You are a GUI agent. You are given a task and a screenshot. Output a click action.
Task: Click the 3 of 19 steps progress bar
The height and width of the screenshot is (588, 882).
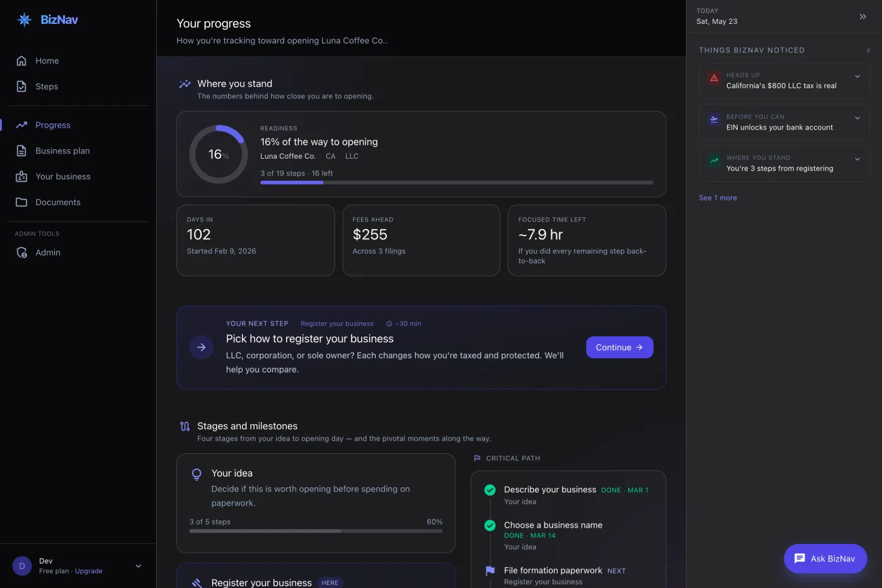457,183
